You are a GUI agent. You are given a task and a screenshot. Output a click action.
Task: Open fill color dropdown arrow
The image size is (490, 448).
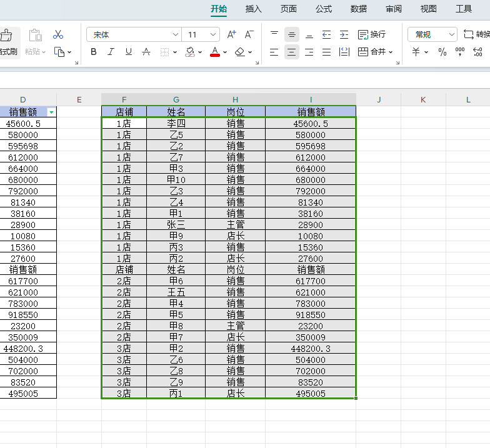click(x=200, y=52)
